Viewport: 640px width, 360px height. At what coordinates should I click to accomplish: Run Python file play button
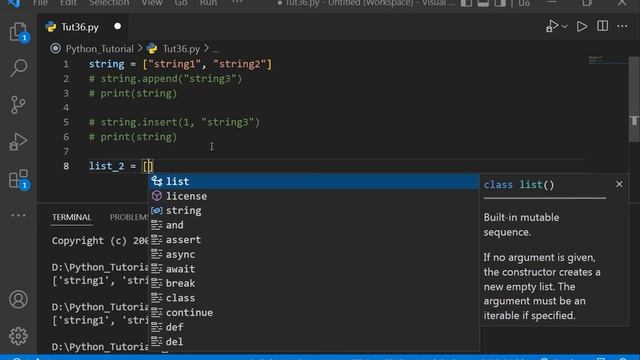pyautogui.click(x=582, y=27)
